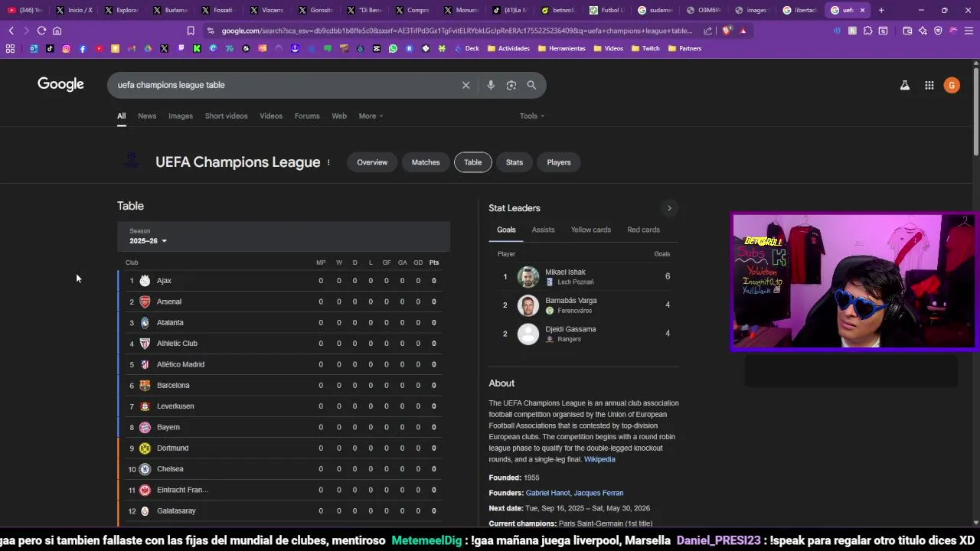Select Players chip

click(x=559, y=162)
